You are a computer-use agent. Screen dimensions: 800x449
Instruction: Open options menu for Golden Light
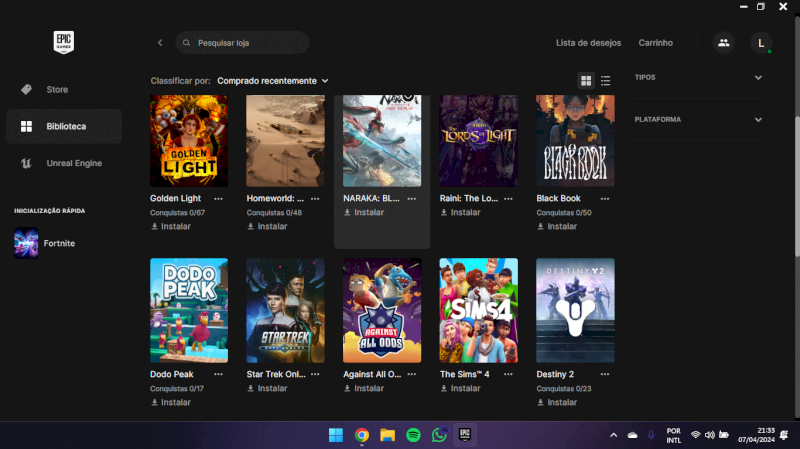pyautogui.click(x=218, y=199)
